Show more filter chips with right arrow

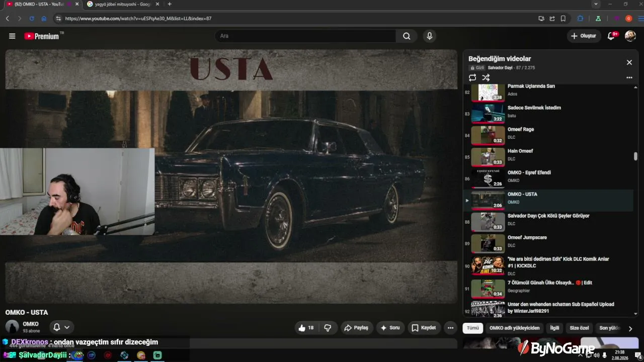tap(630, 328)
